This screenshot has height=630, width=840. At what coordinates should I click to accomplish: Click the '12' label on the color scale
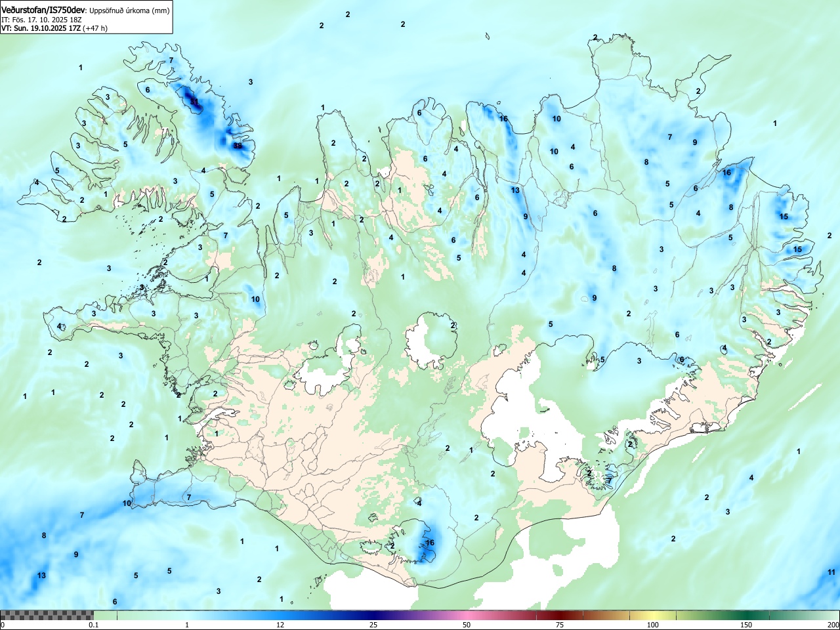pos(280,625)
